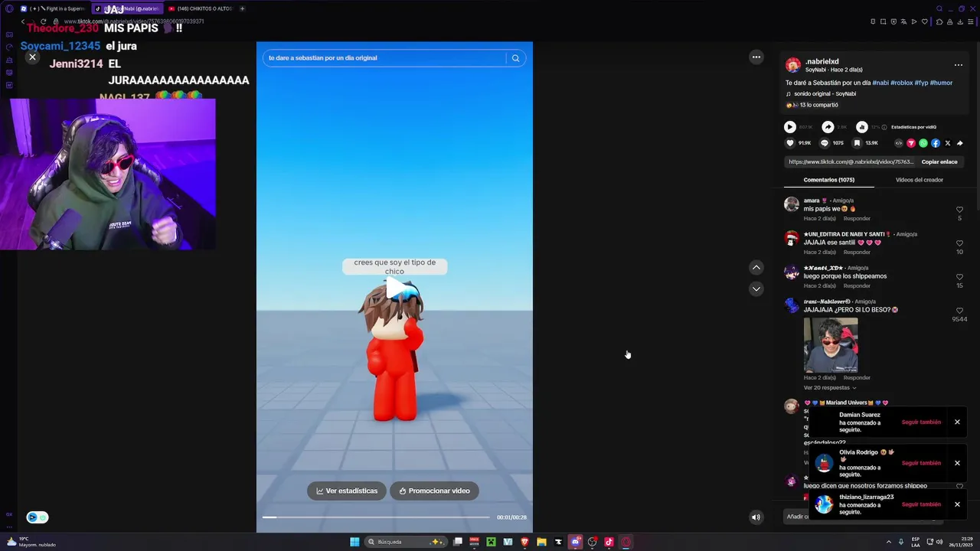Click Copiar enlace button

pos(939,162)
